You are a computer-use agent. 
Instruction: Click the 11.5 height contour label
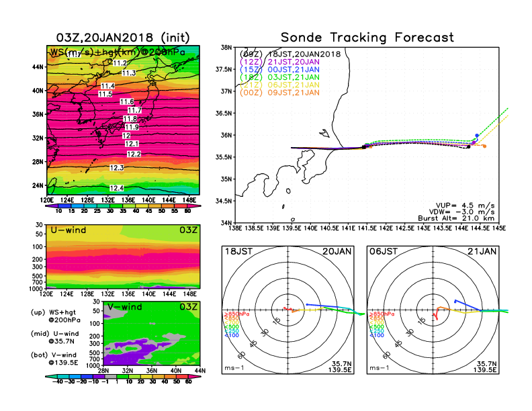[x=105, y=94]
